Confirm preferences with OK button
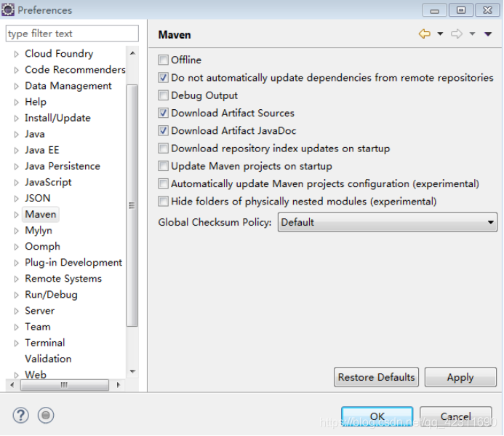The image size is (504, 436). tap(377, 416)
